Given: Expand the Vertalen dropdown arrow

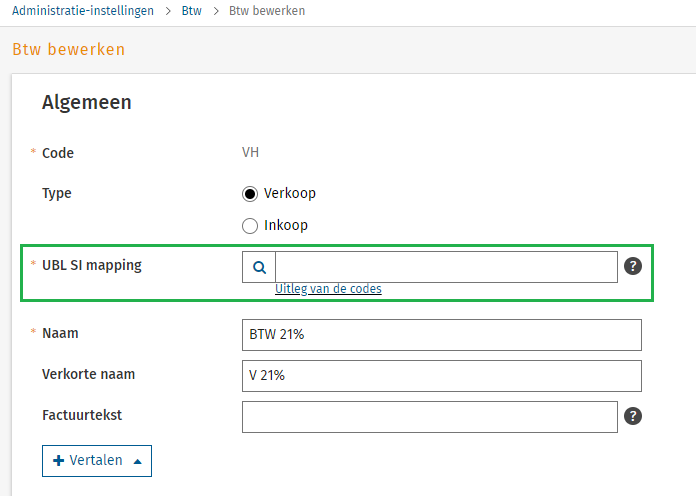Looking at the screenshot, I should click(137, 461).
